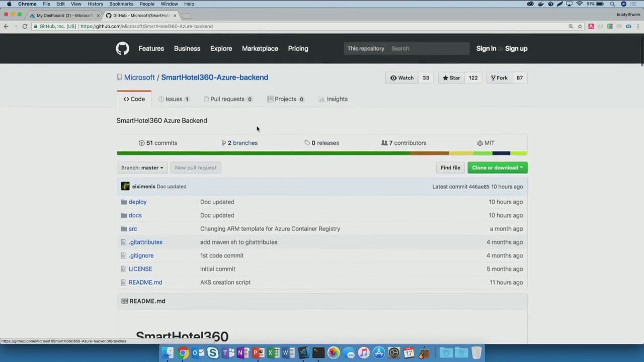Screen dimensions: 644x362
Task: Click the page vertical scrollbar
Action: pos(642,50)
